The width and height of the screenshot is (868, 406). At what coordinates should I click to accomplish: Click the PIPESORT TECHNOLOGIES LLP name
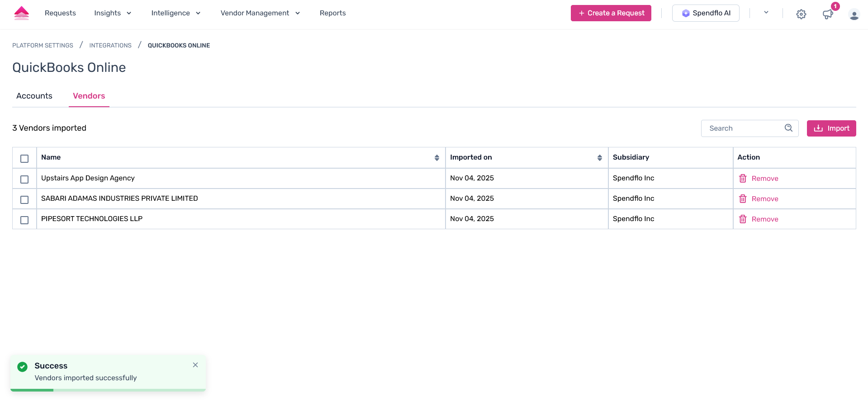(92, 219)
